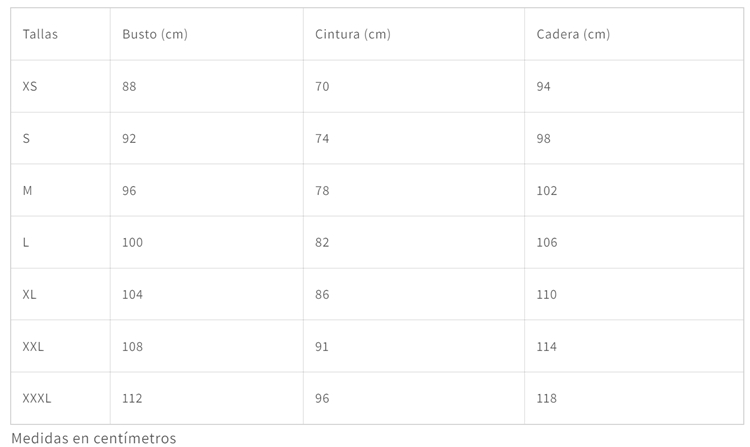Click the Busto (cm) column header
The width and height of the screenshot is (750, 447).
pos(155,34)
